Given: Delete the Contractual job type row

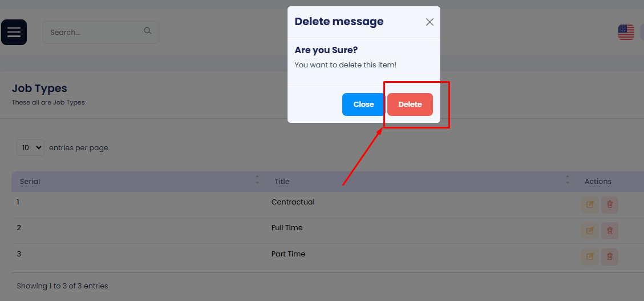Looking at the screenshot, I should point(610,204).
